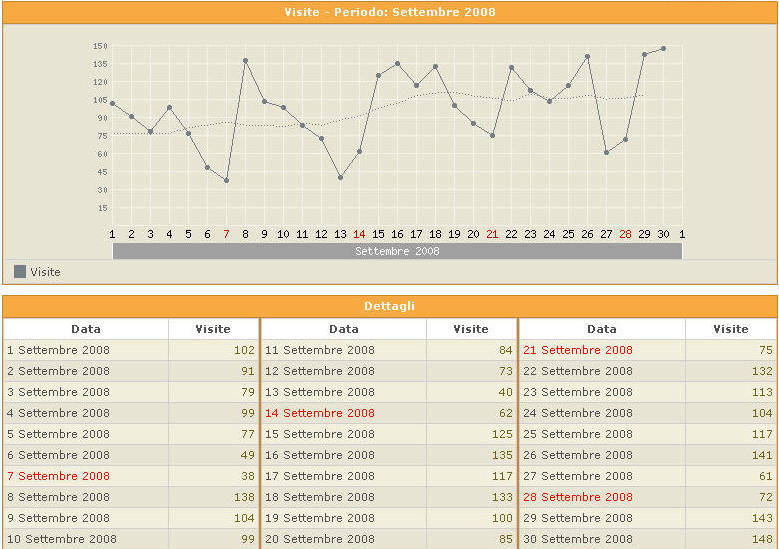
Task: Click the Settembre 2008 gray month bar
Action: (x=397, y=251)
